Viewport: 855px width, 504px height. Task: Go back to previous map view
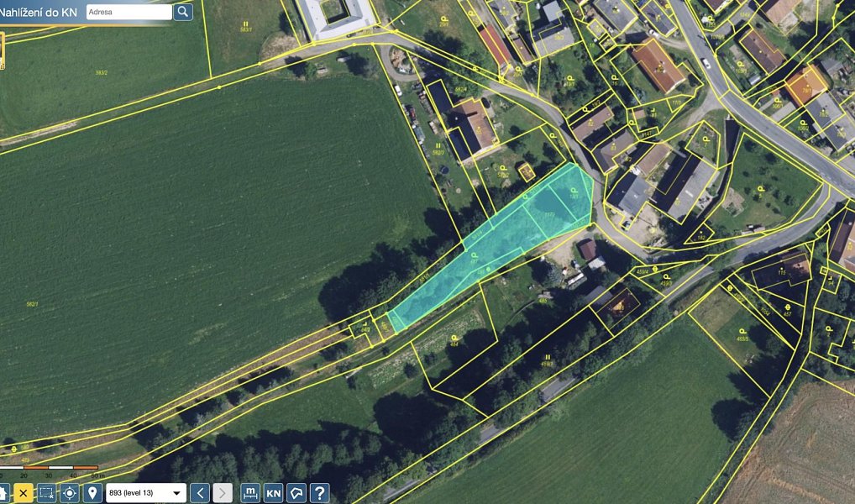tap(200, 493)
